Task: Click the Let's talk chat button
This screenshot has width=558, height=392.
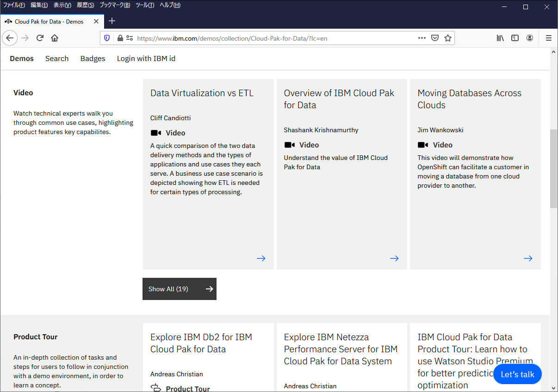Action: tap(517, 374)
